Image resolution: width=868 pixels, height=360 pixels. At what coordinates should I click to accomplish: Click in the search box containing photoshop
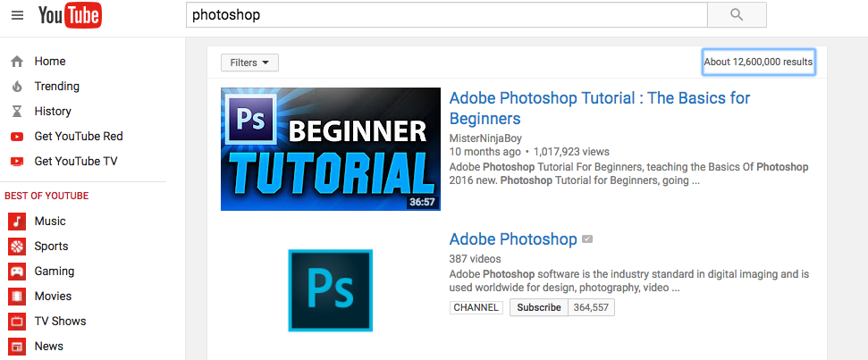(x=446, y=15)
